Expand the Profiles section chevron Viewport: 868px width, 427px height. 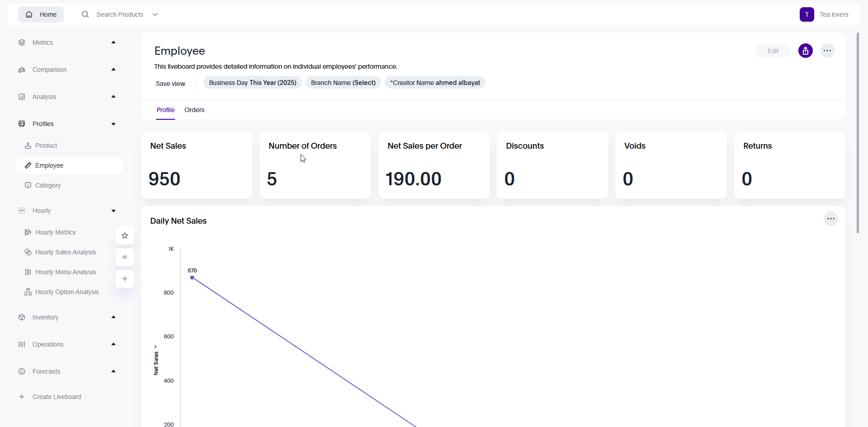tap(113, 123)
